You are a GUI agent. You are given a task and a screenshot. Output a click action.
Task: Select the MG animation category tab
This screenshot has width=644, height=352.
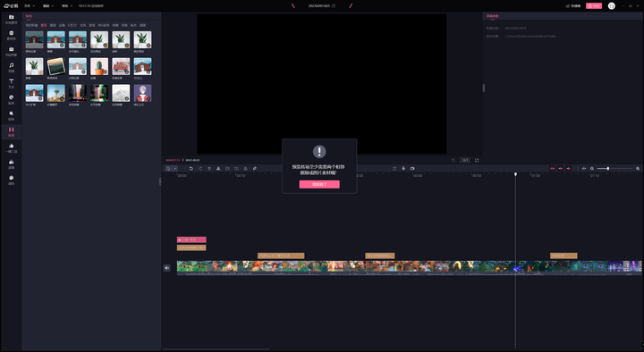[104, 25]
